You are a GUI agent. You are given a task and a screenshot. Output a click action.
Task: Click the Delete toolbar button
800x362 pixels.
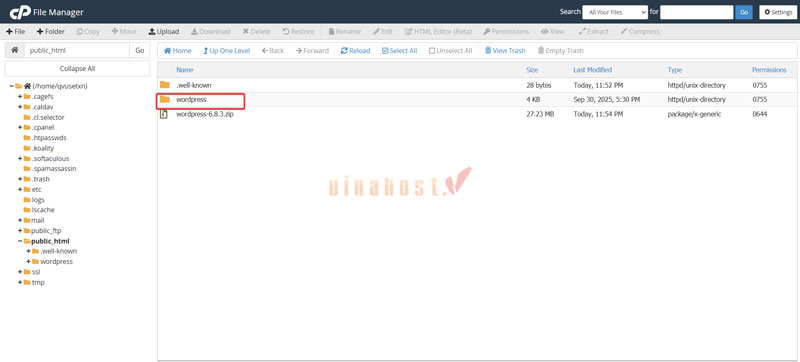(256, 32)
